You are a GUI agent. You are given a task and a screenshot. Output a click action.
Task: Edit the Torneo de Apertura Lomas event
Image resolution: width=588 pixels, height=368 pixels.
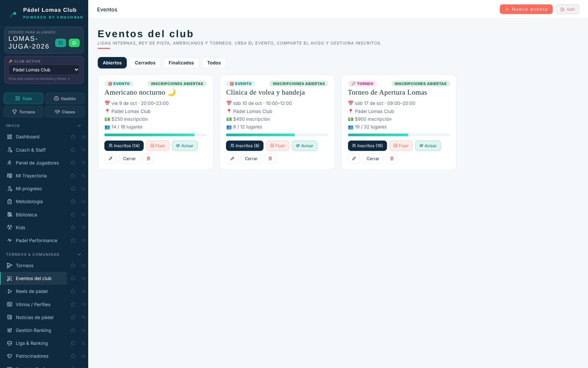coord(354,159)
